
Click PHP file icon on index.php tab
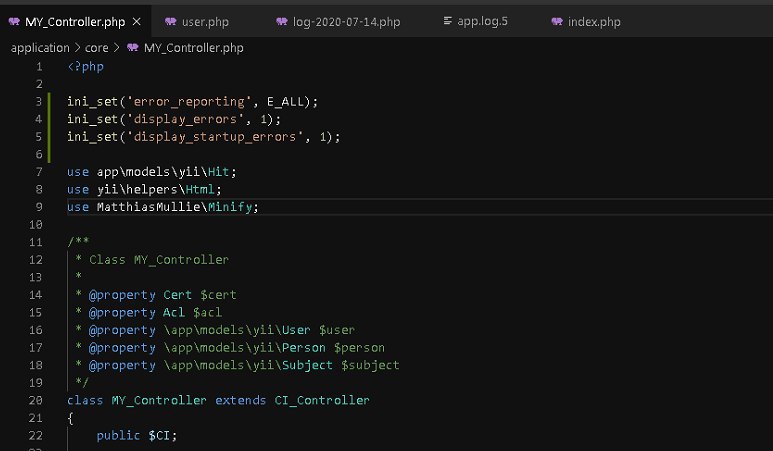pyautogui.click(x=557, y=21)
